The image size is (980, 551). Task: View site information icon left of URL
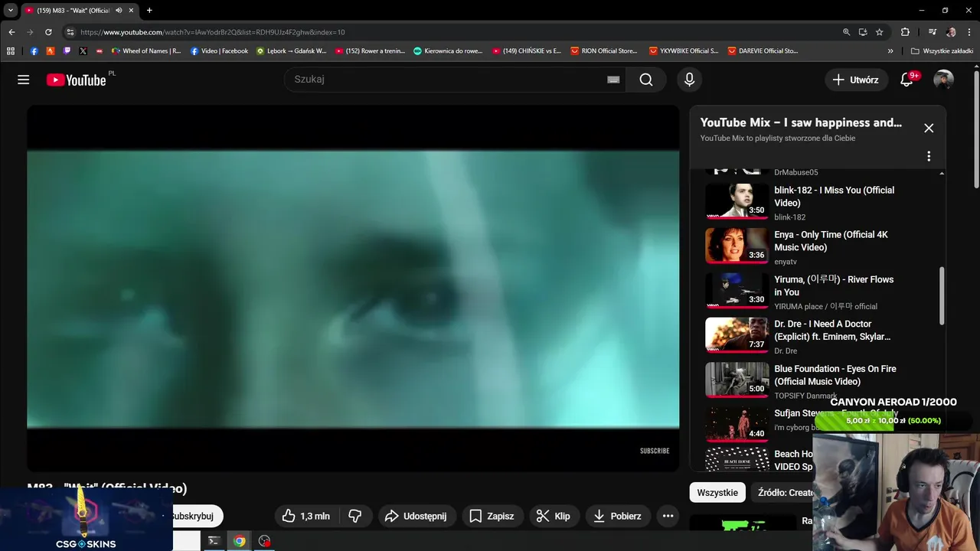pyautogui.click(x=70, y=32)
